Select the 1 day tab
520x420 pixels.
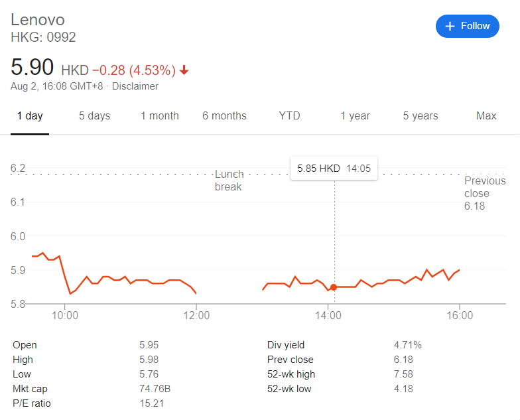pos(30,116)
